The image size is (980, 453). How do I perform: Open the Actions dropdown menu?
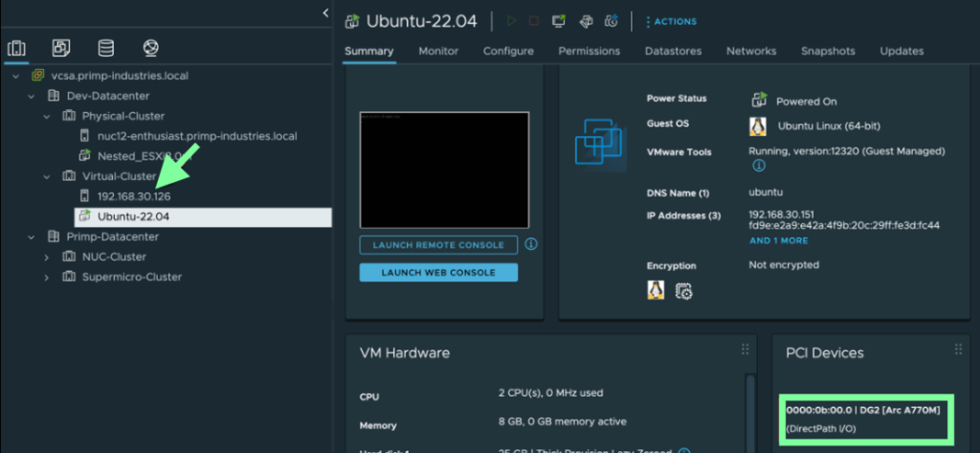(671, 21)
